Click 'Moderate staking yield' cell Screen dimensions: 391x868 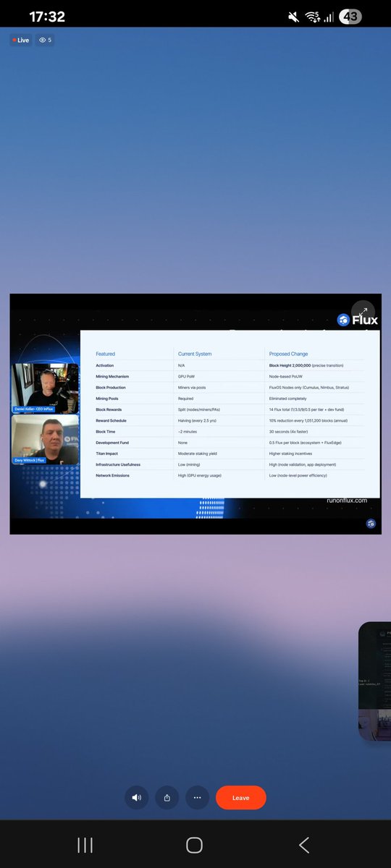point(198,454)
